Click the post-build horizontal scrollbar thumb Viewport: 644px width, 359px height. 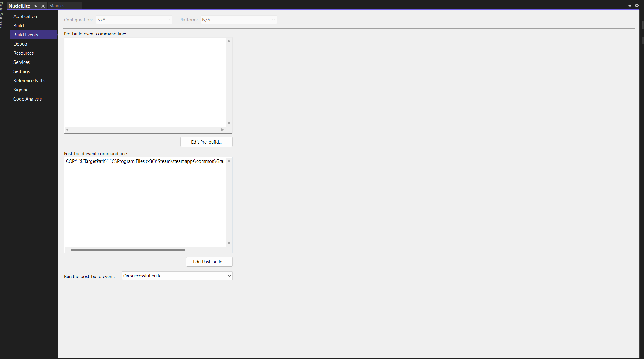(x=128, y=250)
